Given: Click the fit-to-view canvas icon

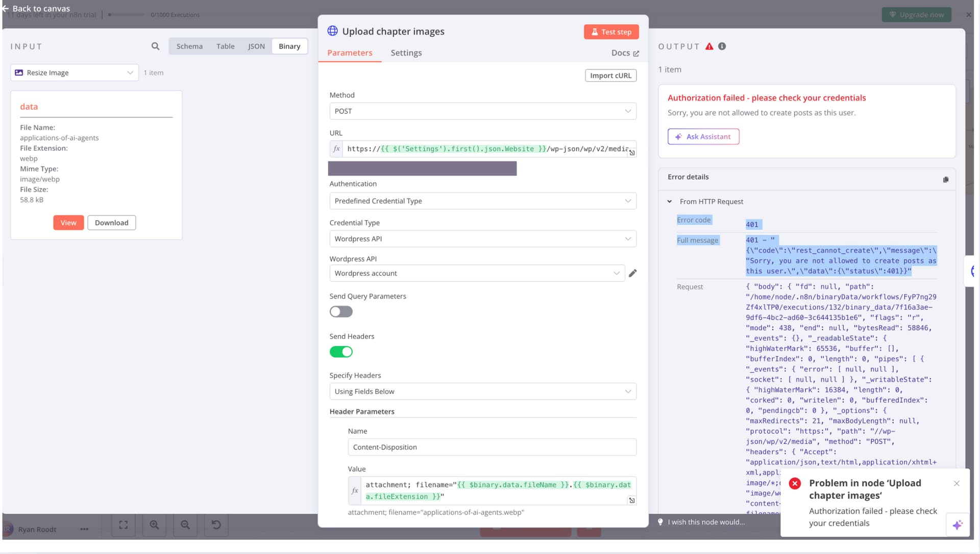Looking at the screenshot, I should (x=123, y=525).
